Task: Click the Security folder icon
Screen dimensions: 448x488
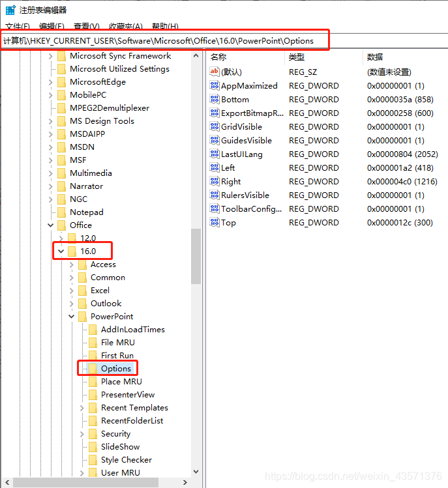Action: tap(93, 434)
